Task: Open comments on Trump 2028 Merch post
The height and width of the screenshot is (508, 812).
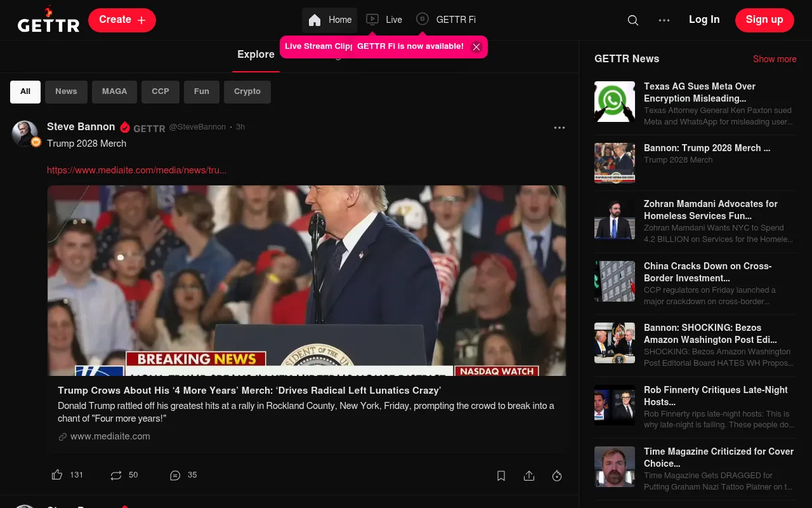Action: pos(175,475)
